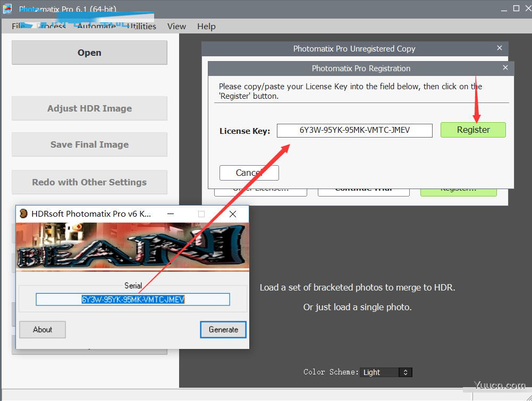Select the Serial text field
Screen dimensions: 532x401
[x=133, y=300]
